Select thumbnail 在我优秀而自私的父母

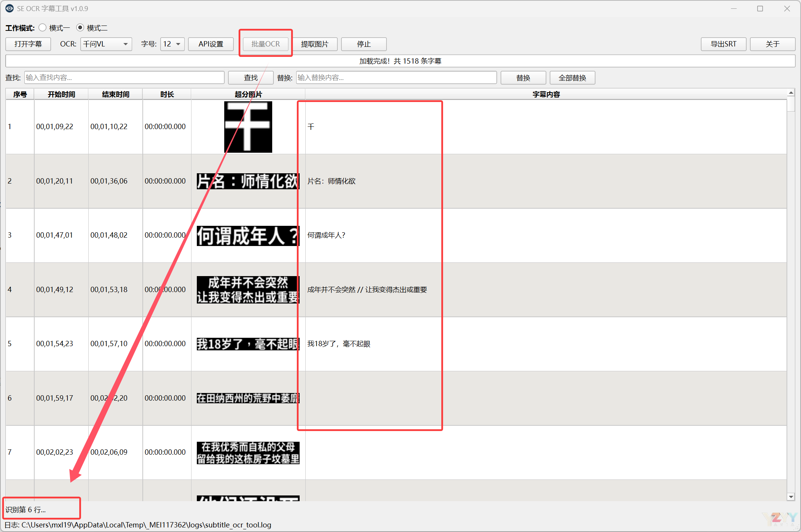click(x=248, y=453)
